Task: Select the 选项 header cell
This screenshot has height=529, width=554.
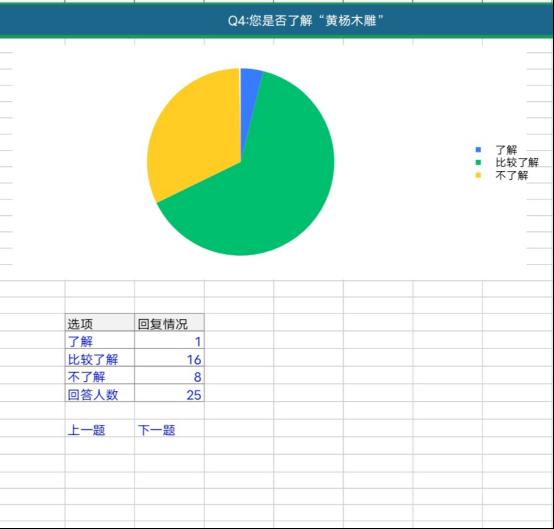Action: point(100,323)
